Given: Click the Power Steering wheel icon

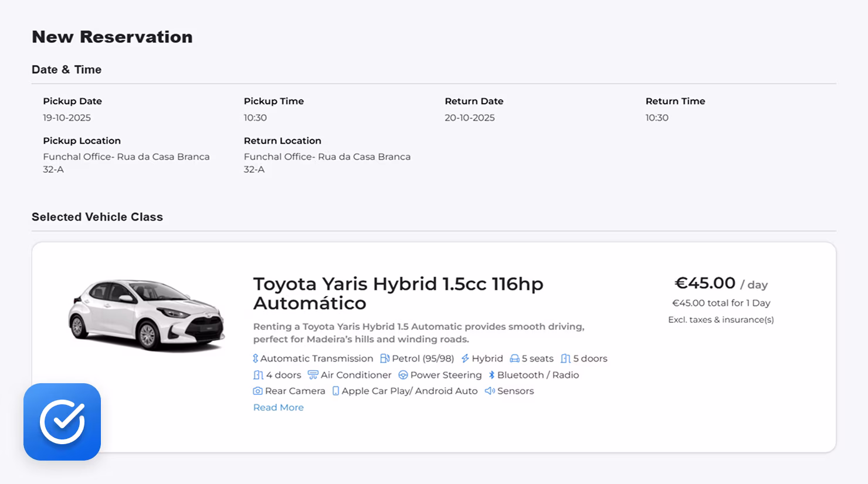Looking at the screenshot, I should [403, 375].
